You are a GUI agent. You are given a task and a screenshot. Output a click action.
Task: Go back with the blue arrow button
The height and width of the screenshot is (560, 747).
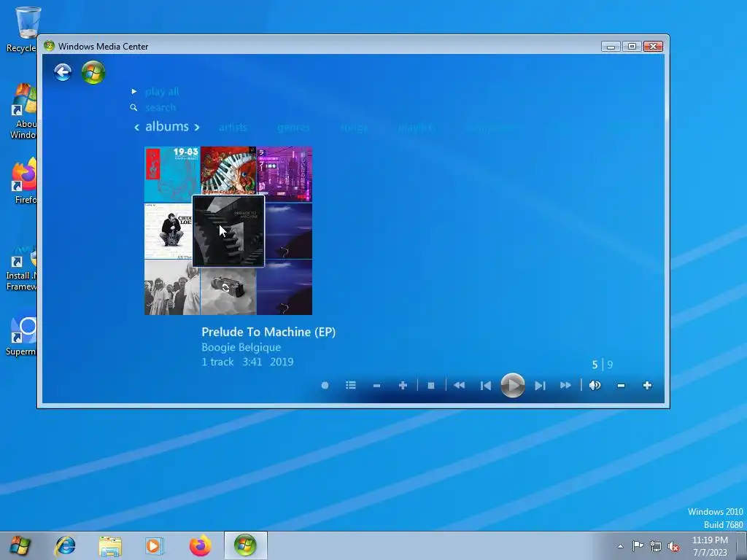click(63, 72)
